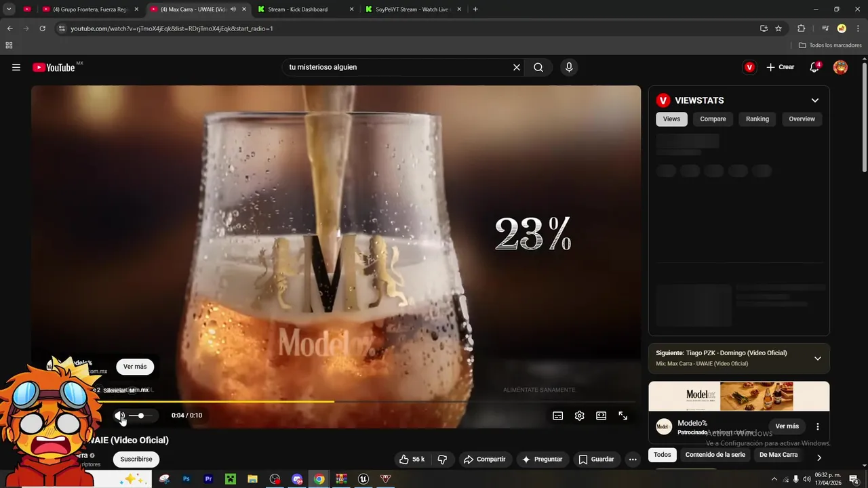The height and width of the screenshot is (488, 868).
Task: Click the browser address bar URL
Action: [172, 28]
